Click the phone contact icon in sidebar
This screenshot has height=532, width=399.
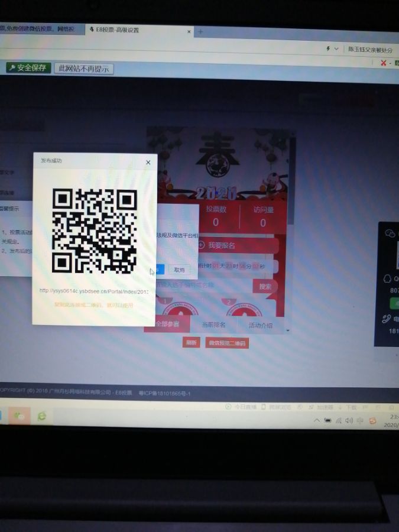pos(387,319)
